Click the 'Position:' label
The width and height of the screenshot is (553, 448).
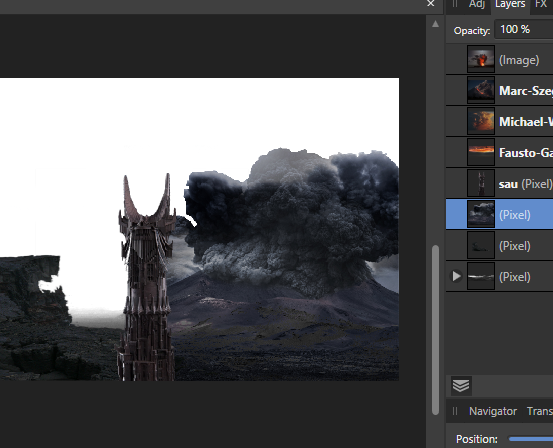coord(477,439)
